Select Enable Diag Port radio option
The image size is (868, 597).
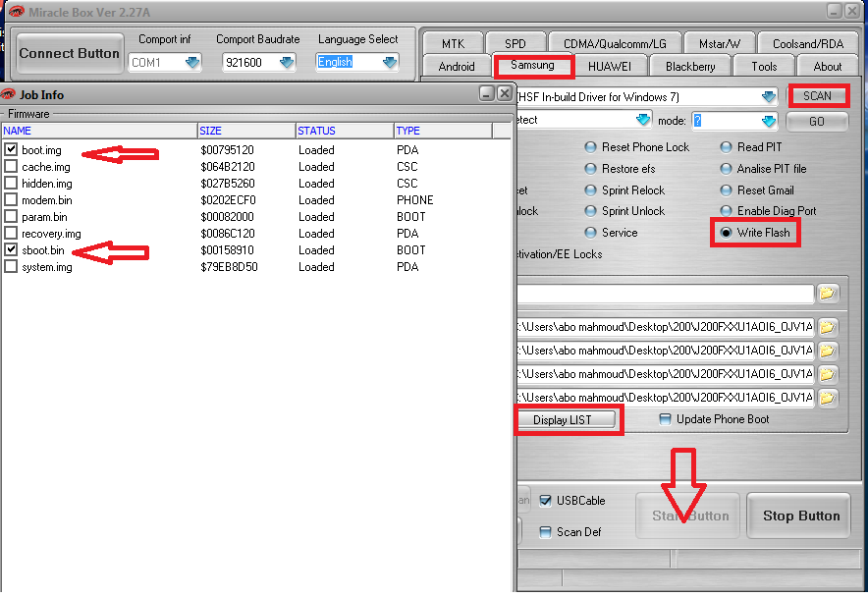click(726, 211)
